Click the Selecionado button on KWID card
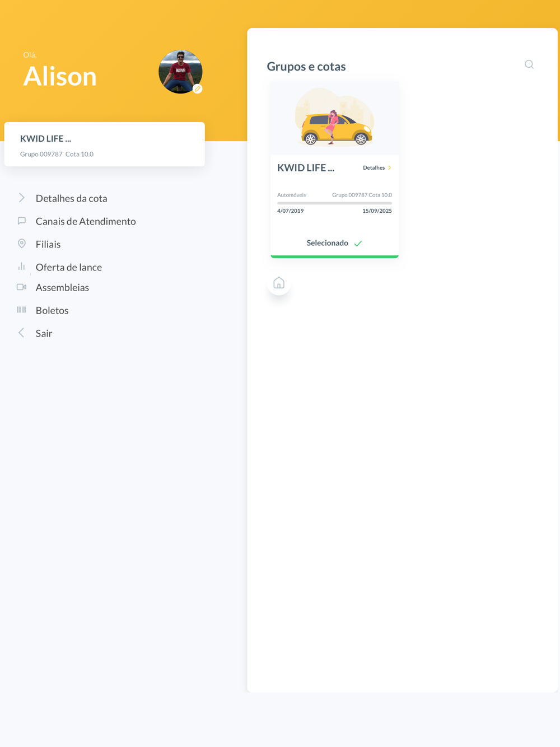 click(x=334, y=243)
